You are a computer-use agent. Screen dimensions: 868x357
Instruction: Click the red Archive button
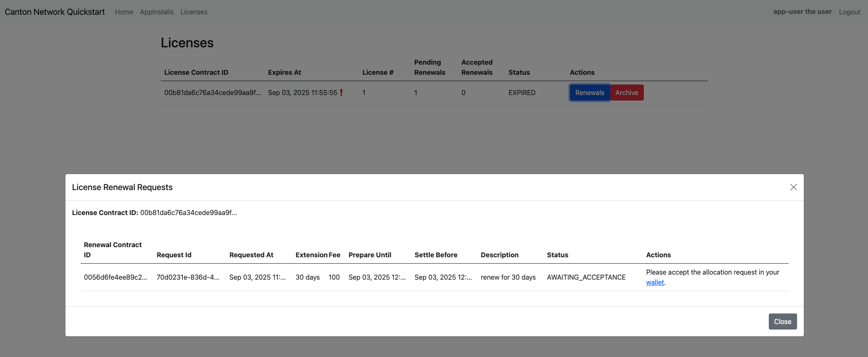coord(627,93)
